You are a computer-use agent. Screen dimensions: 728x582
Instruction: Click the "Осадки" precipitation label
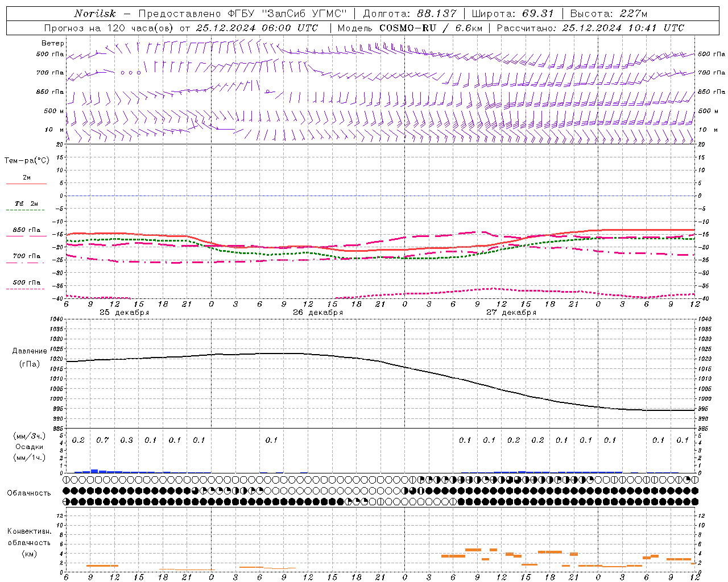click(30, 447)
